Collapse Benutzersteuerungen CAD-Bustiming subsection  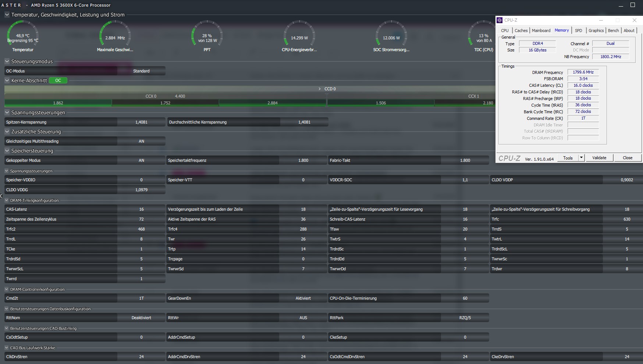7,328
